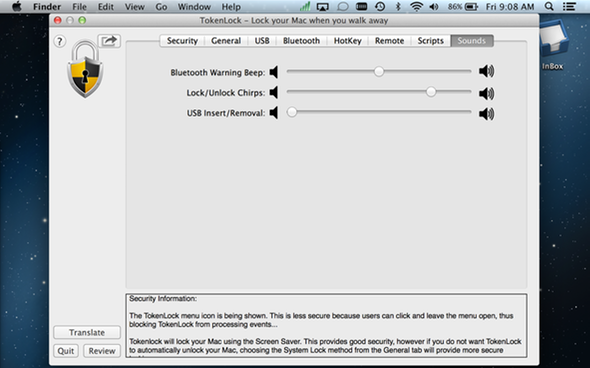Click the Bluetooth menu bar icon
This screenshot has height=368, width=590.
pos(398,6)
